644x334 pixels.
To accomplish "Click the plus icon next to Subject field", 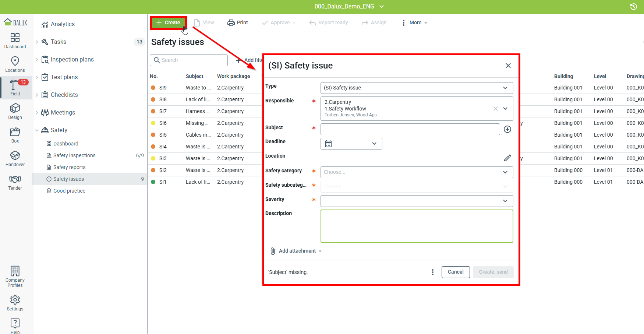I will (x=507, y=129).
